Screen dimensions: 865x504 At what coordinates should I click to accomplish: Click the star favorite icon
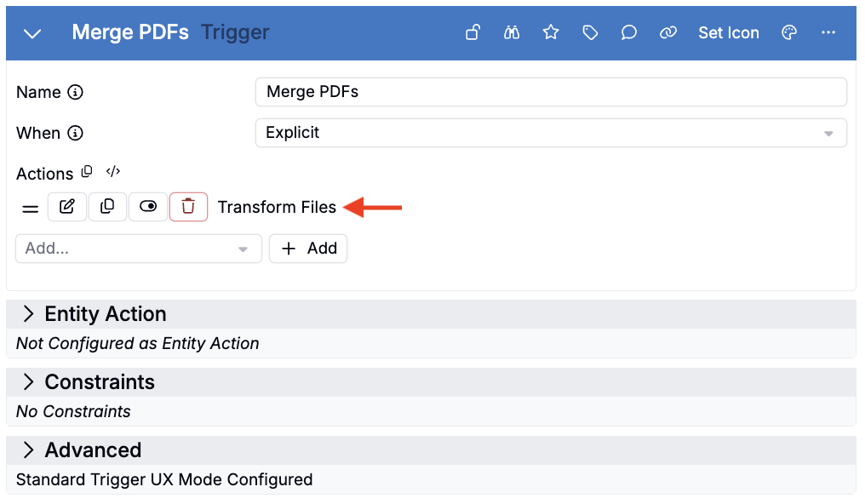tap(551, 33)
